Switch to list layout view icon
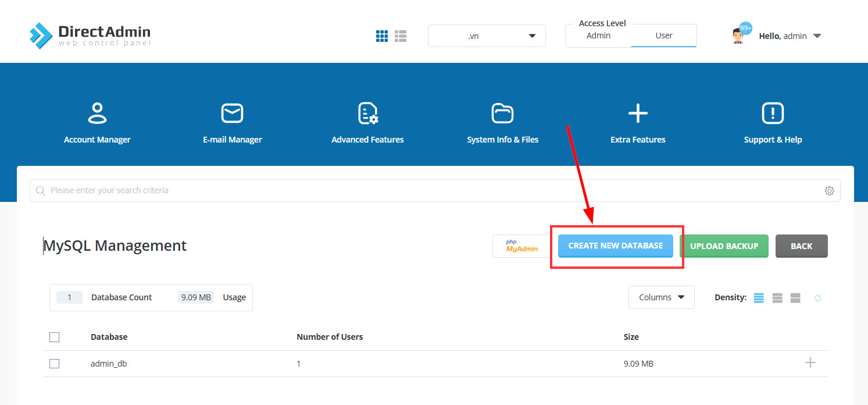868x405 pixels. pos(401,36)
